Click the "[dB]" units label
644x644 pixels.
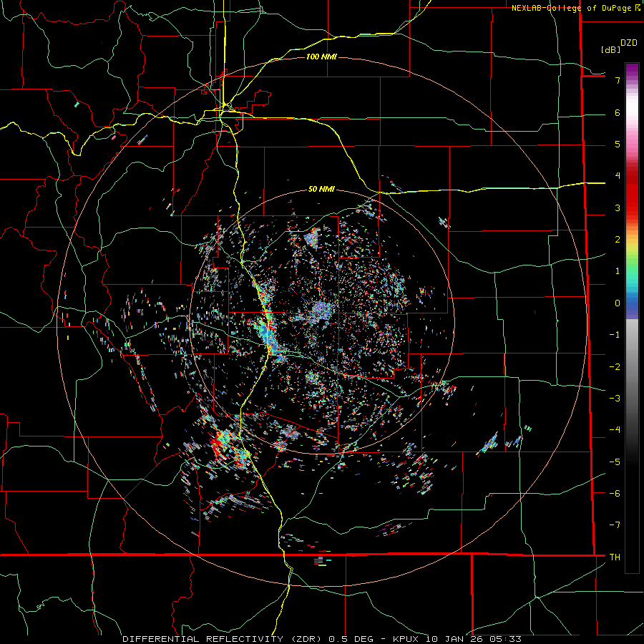610,49
